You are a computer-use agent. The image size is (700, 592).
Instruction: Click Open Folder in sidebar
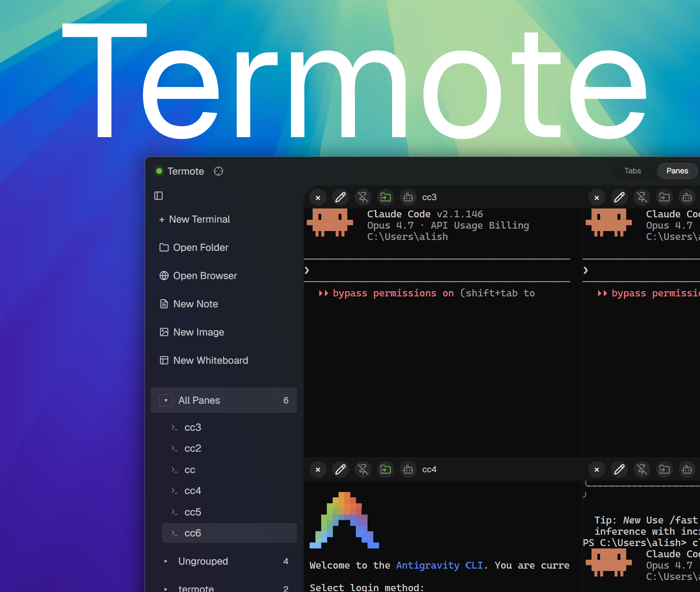pos(194,248)
